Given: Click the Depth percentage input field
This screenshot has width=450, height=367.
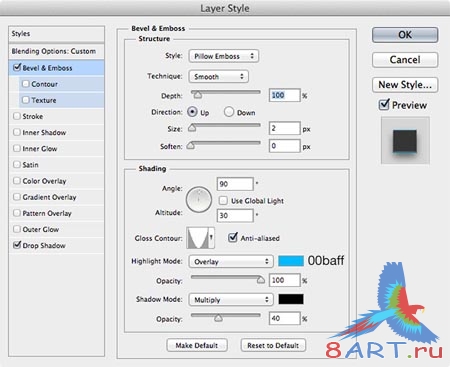Looking at the screenshot, I should (284, 95).
